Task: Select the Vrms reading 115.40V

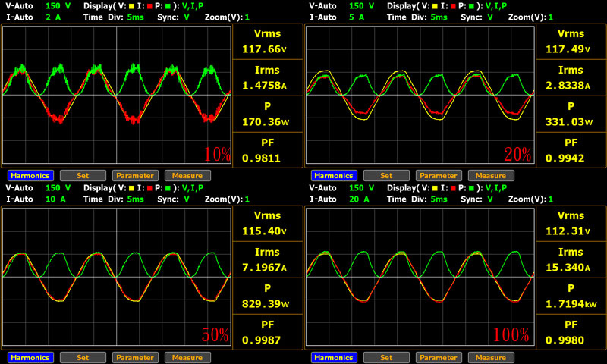Action: pos(264,231)
